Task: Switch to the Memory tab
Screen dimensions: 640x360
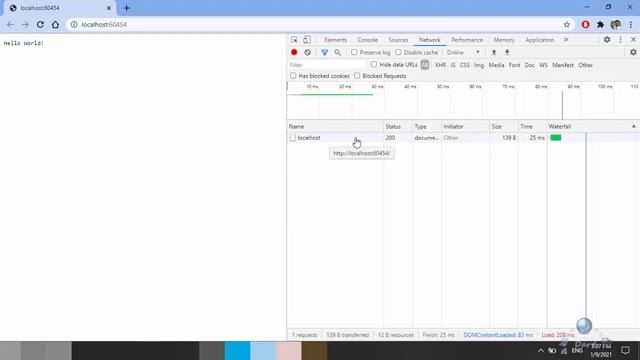Action: [504, 40]
